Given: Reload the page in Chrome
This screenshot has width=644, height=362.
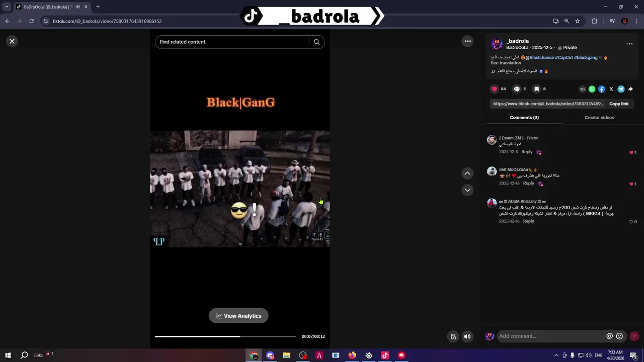Looking at the screenshot, I should click(31, 21).
